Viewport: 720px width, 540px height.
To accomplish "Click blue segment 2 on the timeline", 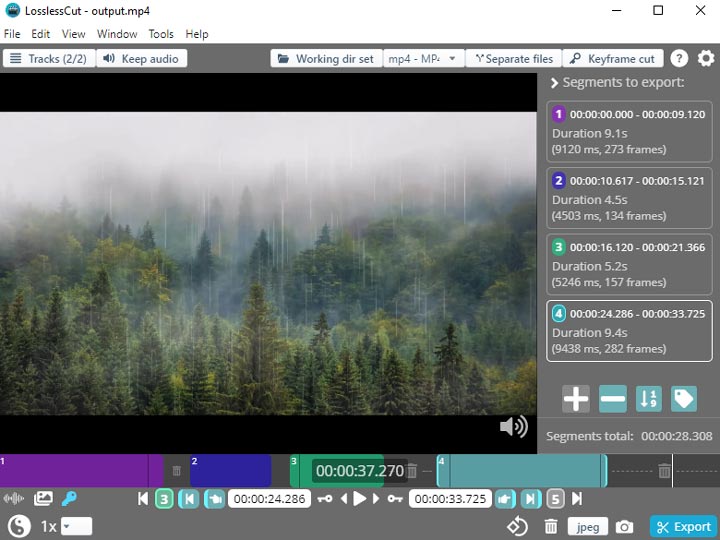I will click(x=231, y=471).
